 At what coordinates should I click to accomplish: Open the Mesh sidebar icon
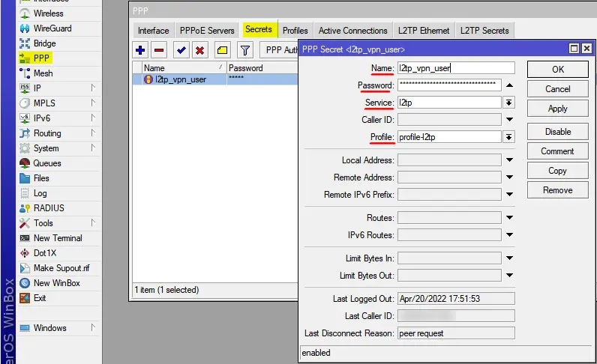(x=25, y=73)
